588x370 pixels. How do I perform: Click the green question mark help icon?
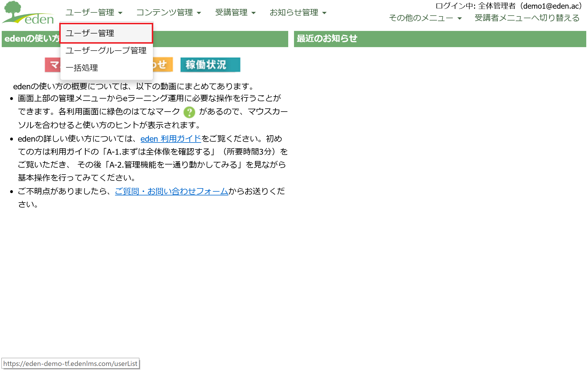[189, 112]
